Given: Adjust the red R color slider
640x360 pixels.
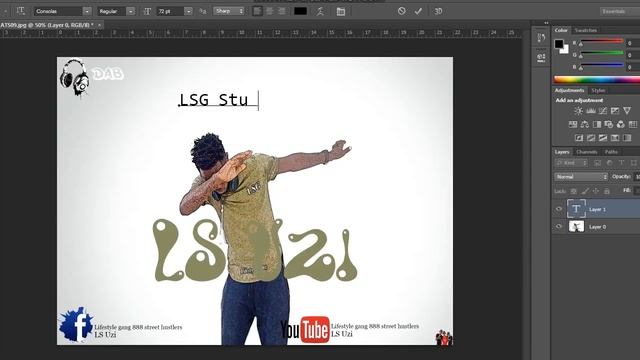Looking at the screenshot, I should 602,42.
